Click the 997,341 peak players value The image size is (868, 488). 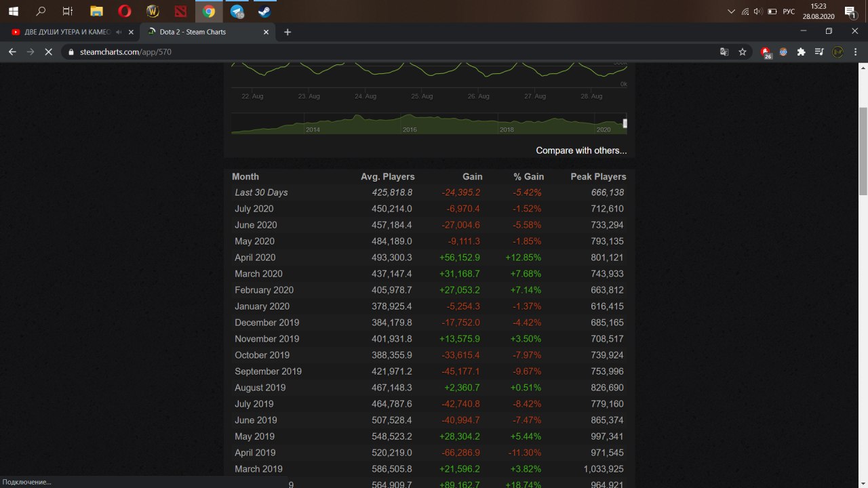pyautogui.click(x=607, y=436)
